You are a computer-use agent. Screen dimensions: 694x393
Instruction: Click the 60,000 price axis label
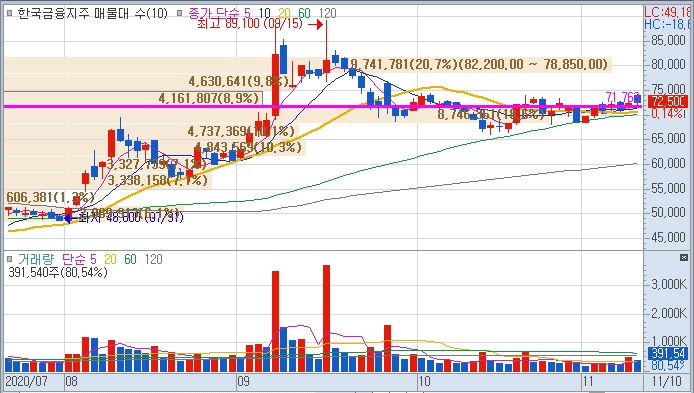point(668,163)
